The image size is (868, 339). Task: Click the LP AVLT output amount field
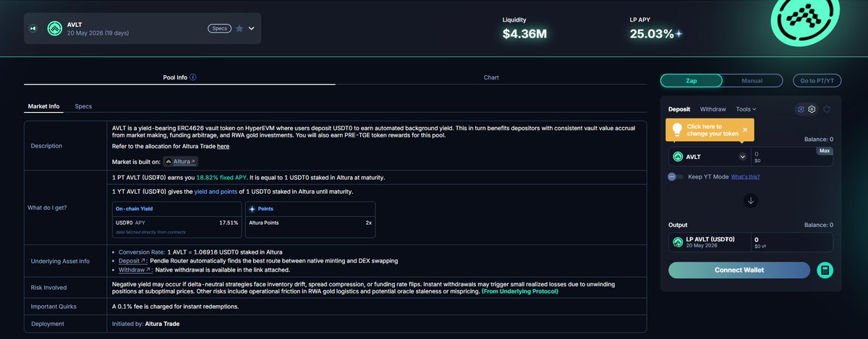click(x=791, y=242)
